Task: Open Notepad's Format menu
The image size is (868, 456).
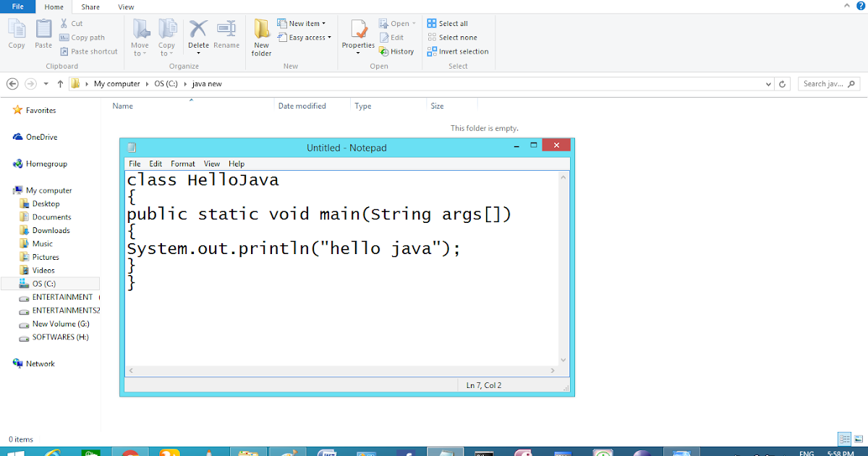Action: point(182,164)
